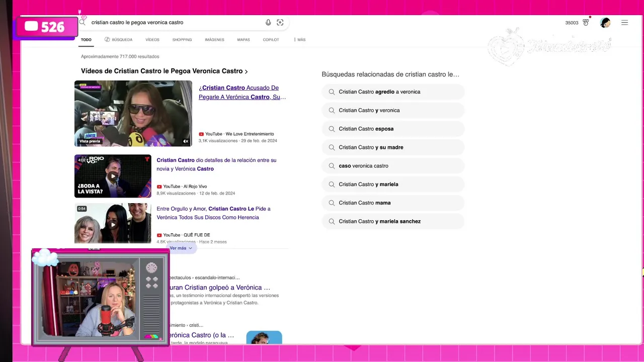Open the rewards trophy icon
Viewport: 644px width, 362px height.
(x=586, y=23)
